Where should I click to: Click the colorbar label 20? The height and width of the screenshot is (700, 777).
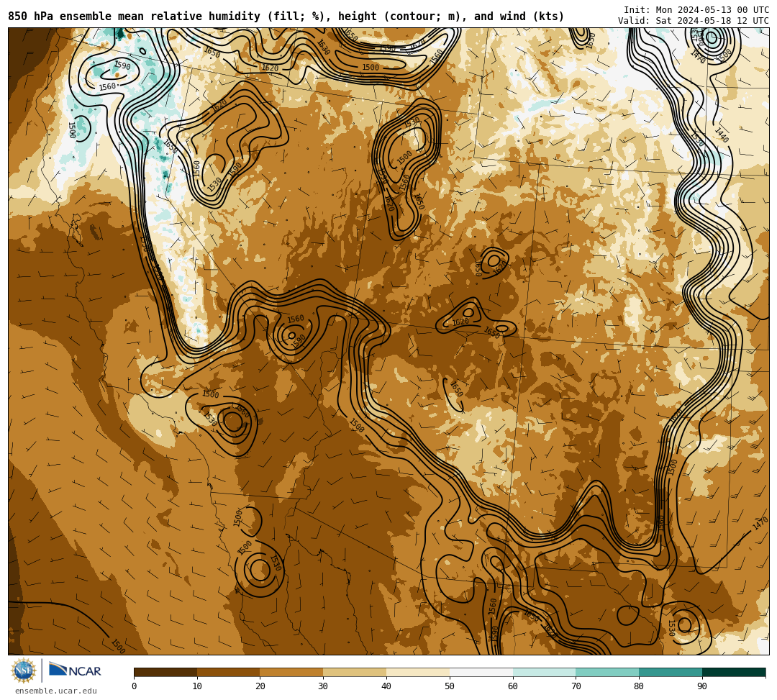coord(260,686)
